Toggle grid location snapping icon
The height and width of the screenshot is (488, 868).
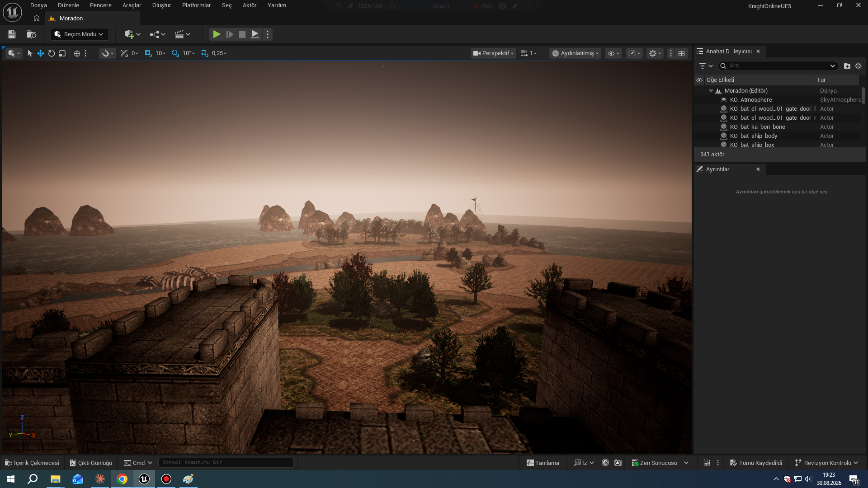148,53
